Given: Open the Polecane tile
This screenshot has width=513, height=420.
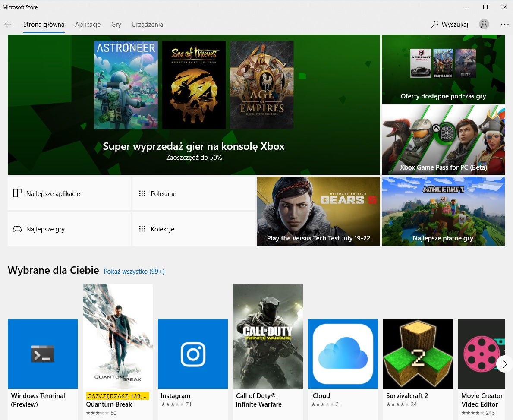Looking at the screenshot, I should pyautogui.click(x=194, y=193).
